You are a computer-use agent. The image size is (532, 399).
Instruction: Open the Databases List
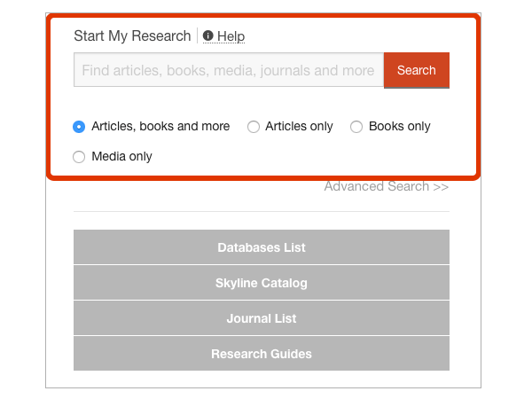pyautogui.click(x=262, y=247)
